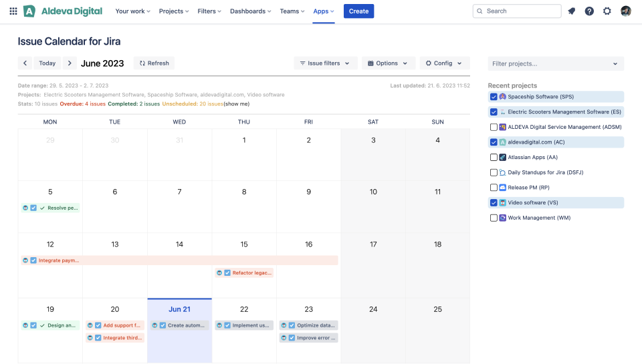Viewport: 642px width, 364px height.
Task: Click the Search input field
Action: (x=517, y=11)
